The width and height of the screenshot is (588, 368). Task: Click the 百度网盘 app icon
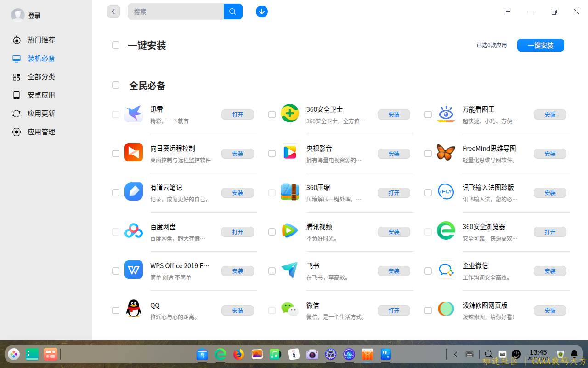pos(134,231)
